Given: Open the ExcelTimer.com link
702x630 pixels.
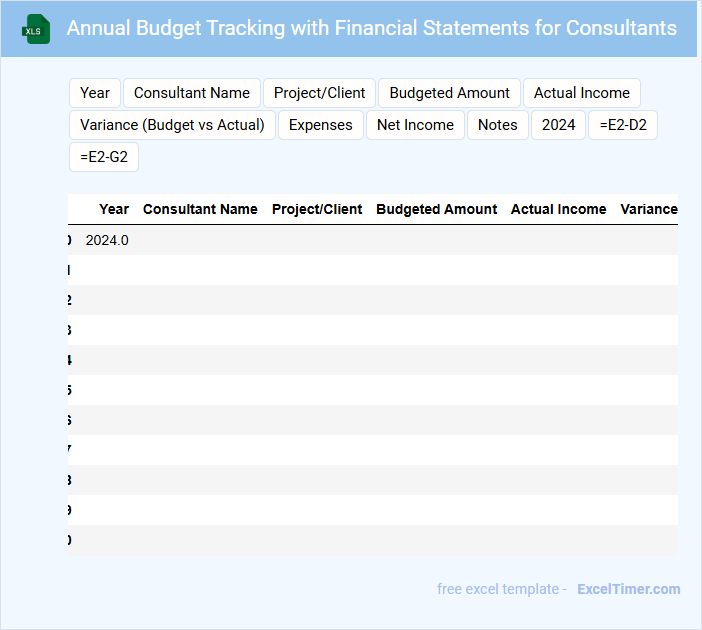Looking at the screenshot, I should pyautogui.click(x=629, y=589).
